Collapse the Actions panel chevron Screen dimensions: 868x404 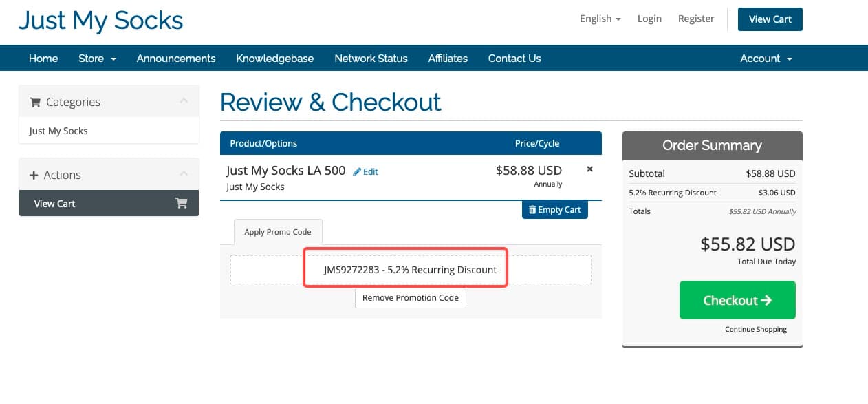click(184, 174)
